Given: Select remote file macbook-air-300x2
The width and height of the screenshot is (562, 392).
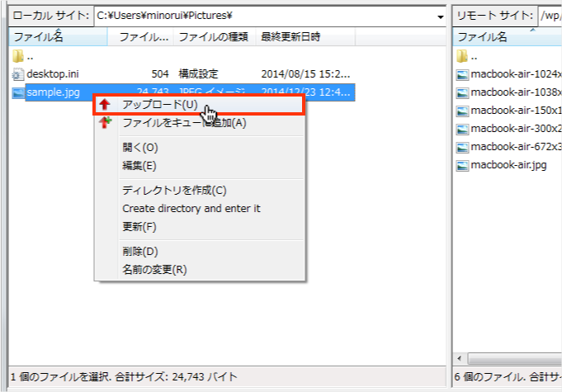Looking at the screenshot, I should point(516,129).
